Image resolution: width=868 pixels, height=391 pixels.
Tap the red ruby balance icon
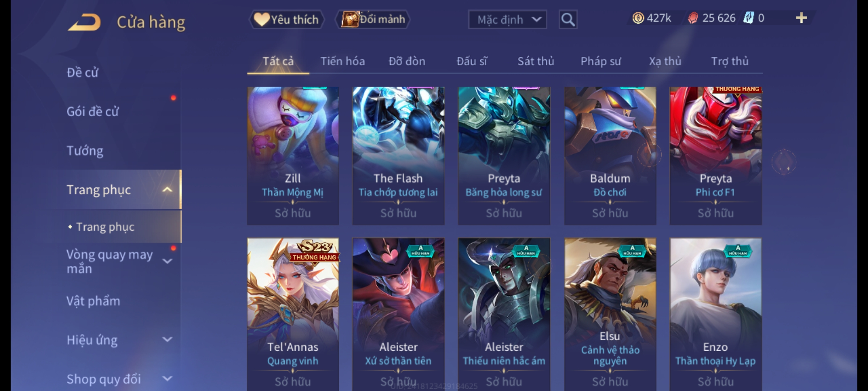pyautogui.click(x=693, y=18)
